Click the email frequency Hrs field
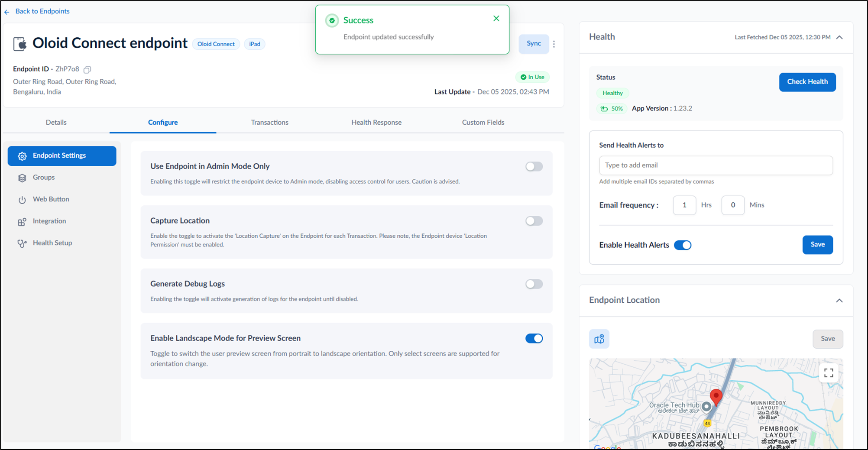 (x=684, y=205)
